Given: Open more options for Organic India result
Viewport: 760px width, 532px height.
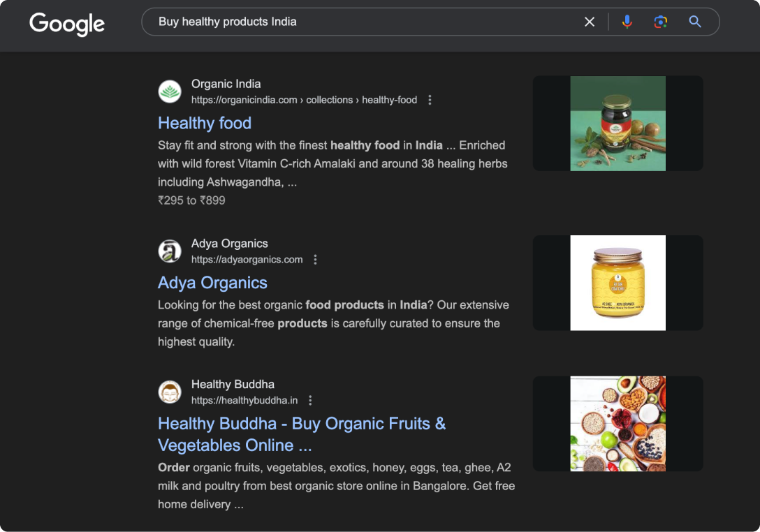Looking at the screenshot, I should click(430, 100).
